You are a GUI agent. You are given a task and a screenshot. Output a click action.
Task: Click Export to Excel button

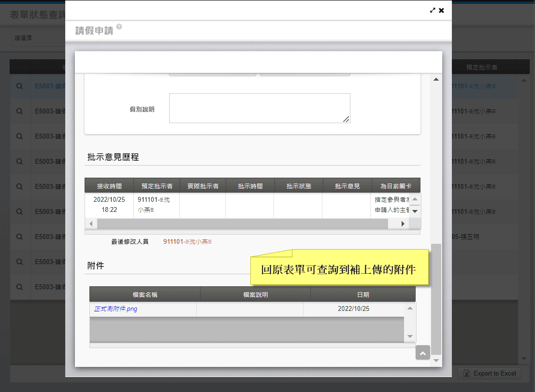click(x=490, y=373)
